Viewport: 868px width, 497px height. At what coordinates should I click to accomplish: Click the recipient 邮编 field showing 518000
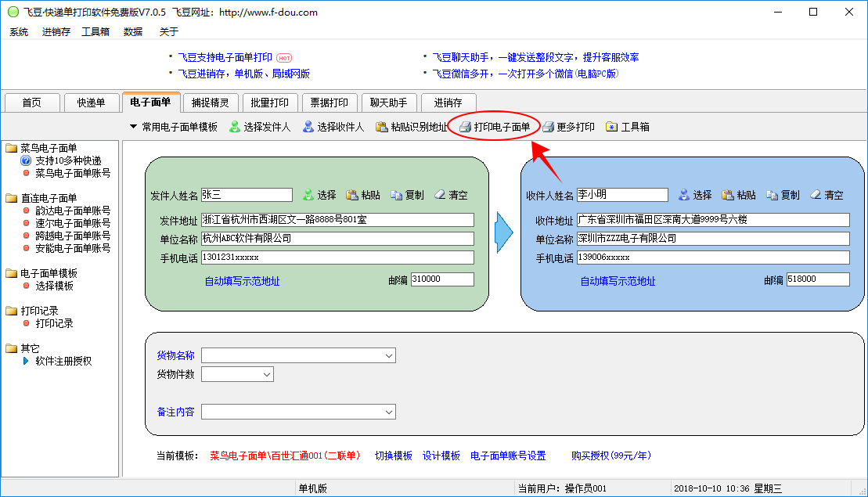818,279
